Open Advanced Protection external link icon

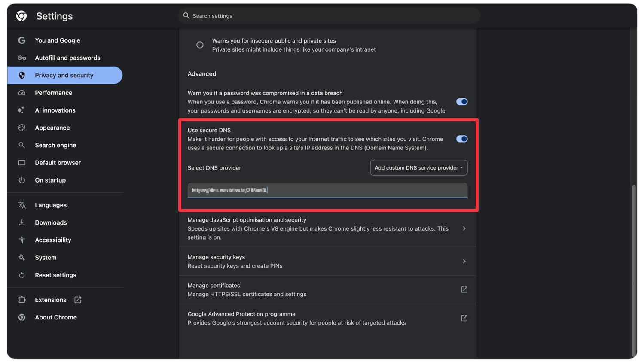[x=464, y=318]
